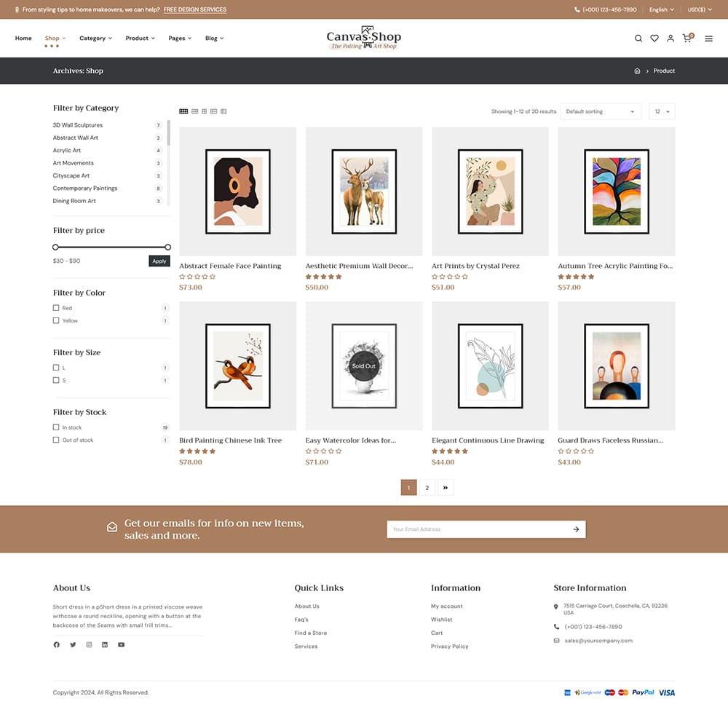728x704 pixels.
Task: Open the hamburger menu in the header
Action: click(x=708, y=39)
